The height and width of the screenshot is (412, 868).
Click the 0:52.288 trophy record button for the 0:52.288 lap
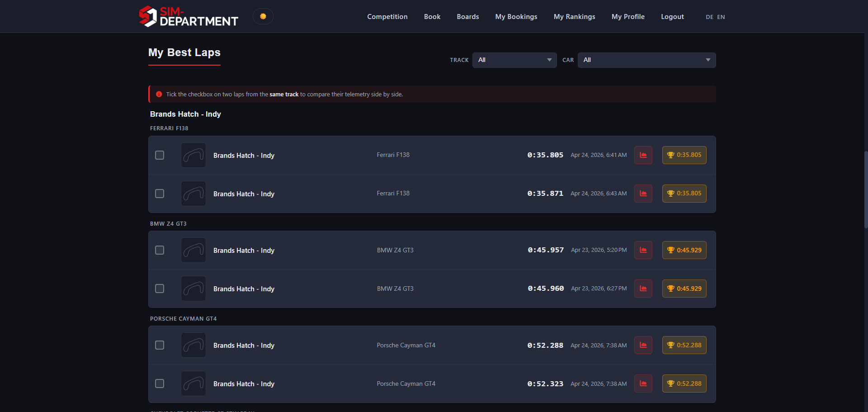click(684, 345)
